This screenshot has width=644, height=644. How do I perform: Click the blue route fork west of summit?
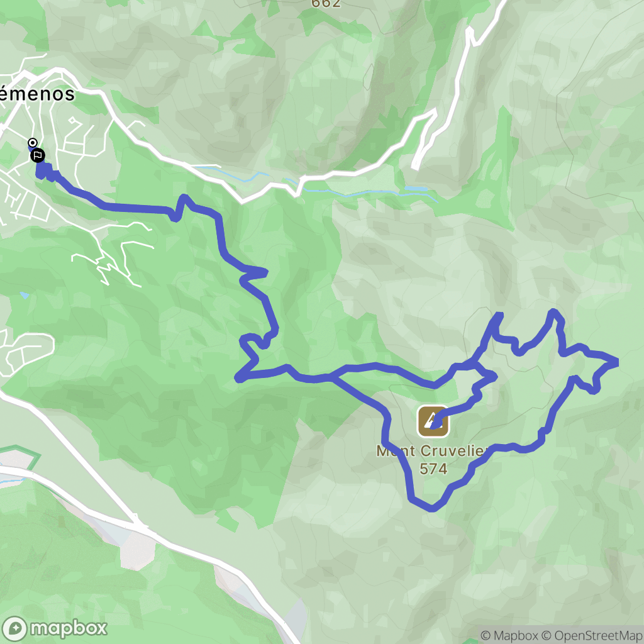coord(331,377)
